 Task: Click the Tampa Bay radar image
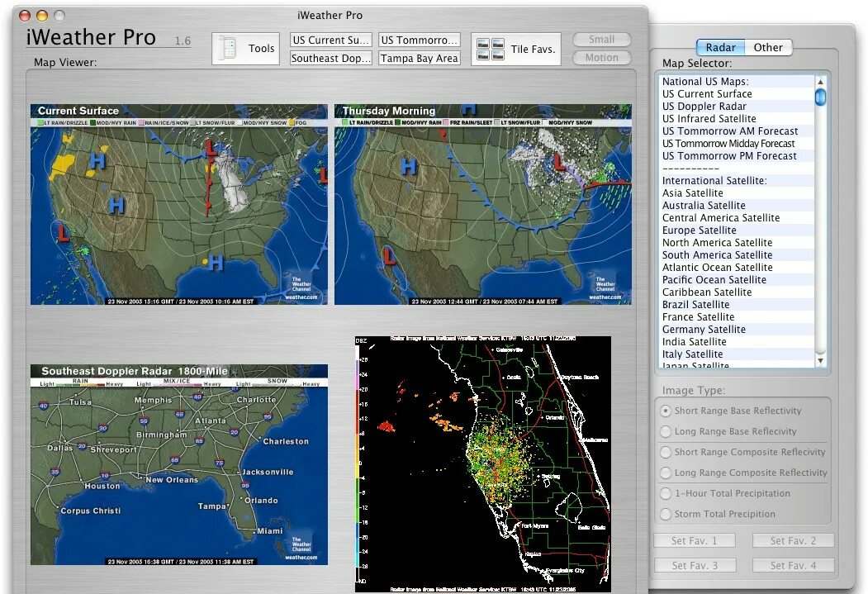tap(482, 464)
